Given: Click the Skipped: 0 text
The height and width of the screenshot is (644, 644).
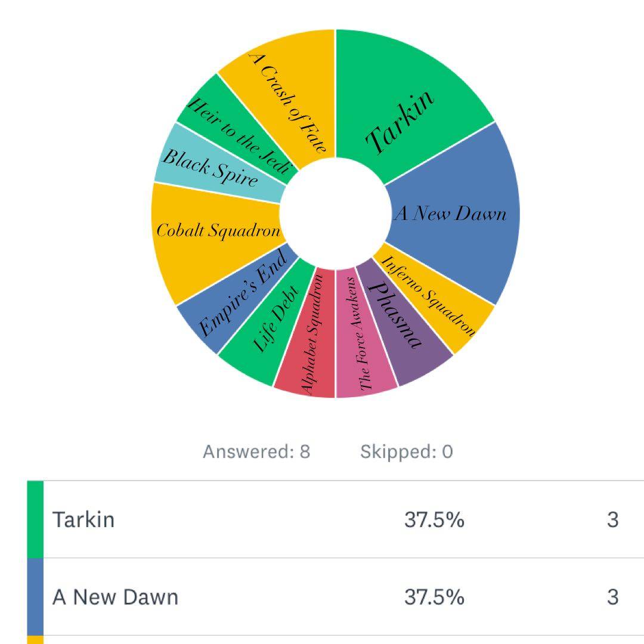Looking at the screenshot, I should (x=406, y=452).
